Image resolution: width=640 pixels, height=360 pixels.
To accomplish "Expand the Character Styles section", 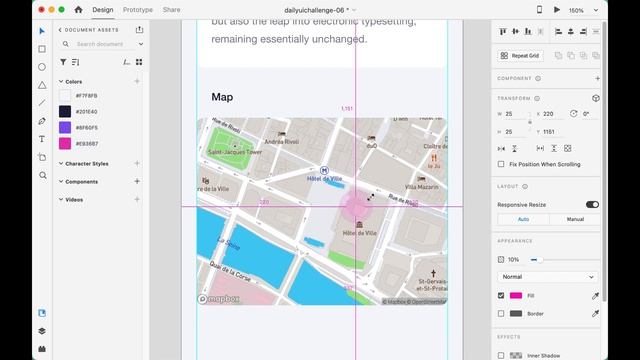I will [61, 163].
